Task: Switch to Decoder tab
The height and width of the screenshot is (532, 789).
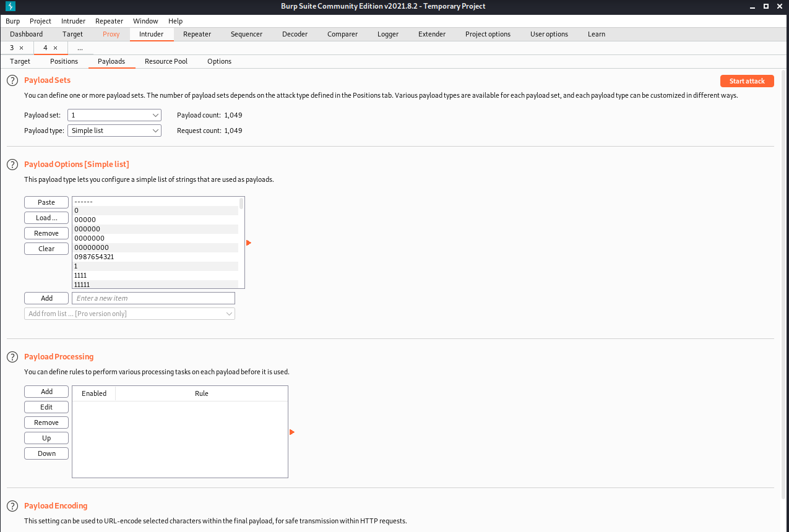Action: pyautogui.click(x=295, y=34)
